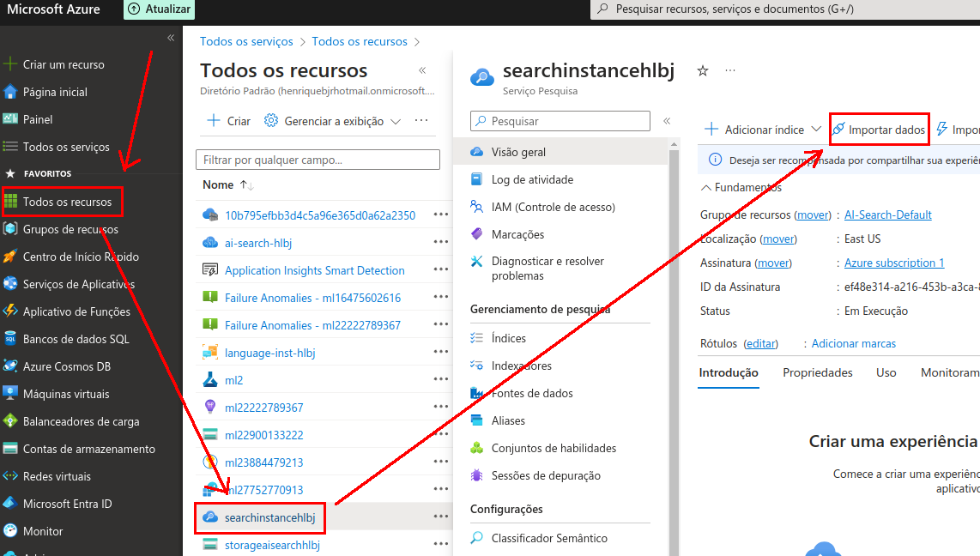Switch to Introdução tab
The image size is (980, 556).
728,372
